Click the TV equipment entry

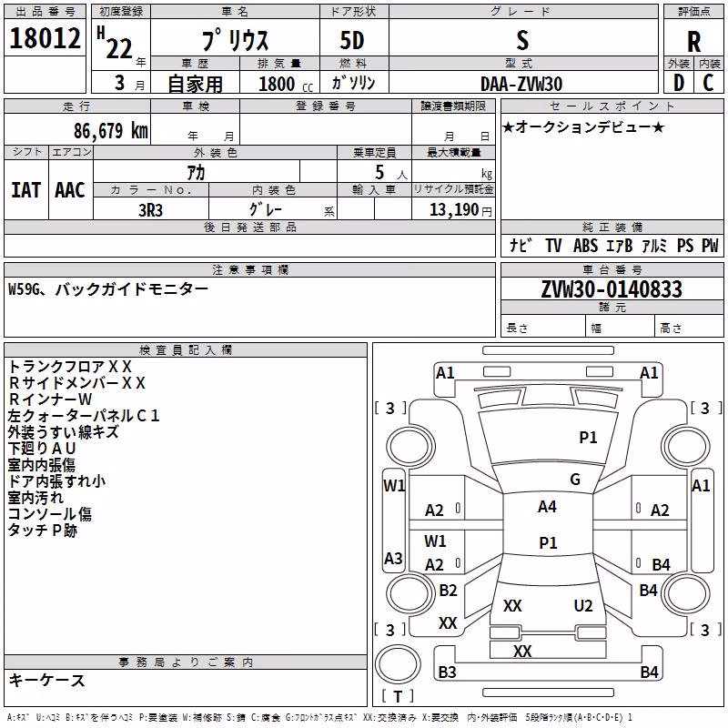[x=553, y=245]
